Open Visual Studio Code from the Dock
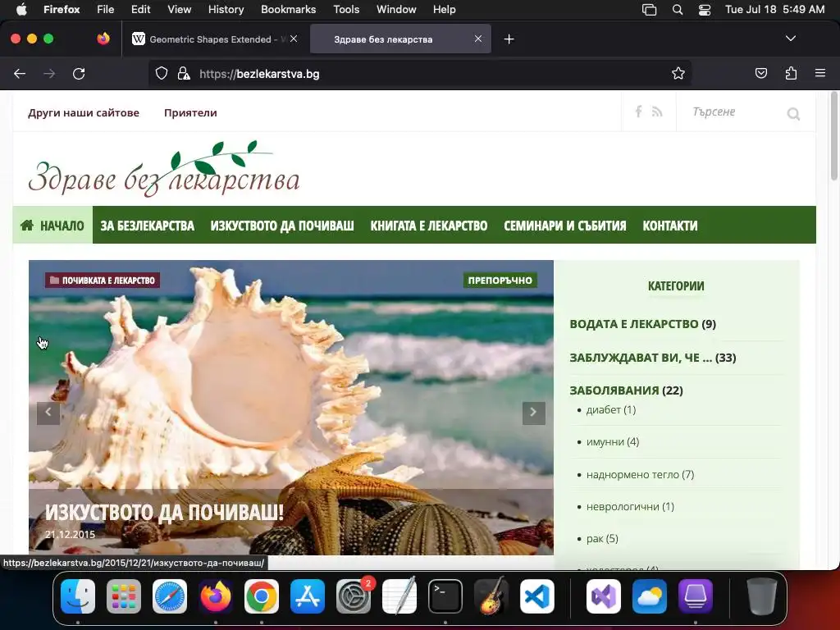Image resolution: width=840 pixels, height=630 pixels. click(537, 596)
